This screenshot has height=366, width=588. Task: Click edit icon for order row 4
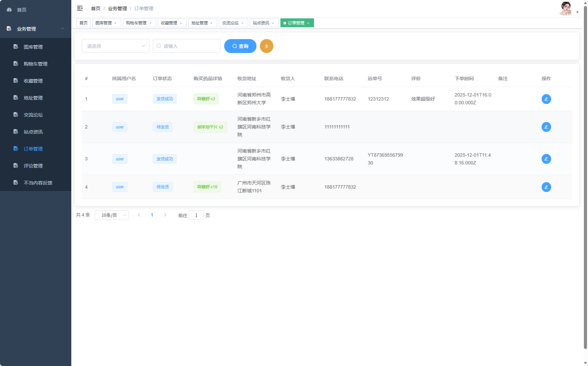(546, 187)
